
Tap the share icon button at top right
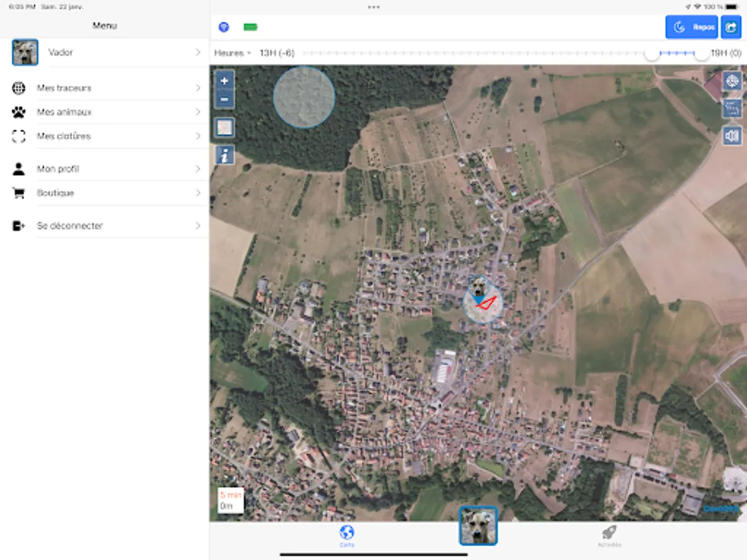click(x=732, y=27)
